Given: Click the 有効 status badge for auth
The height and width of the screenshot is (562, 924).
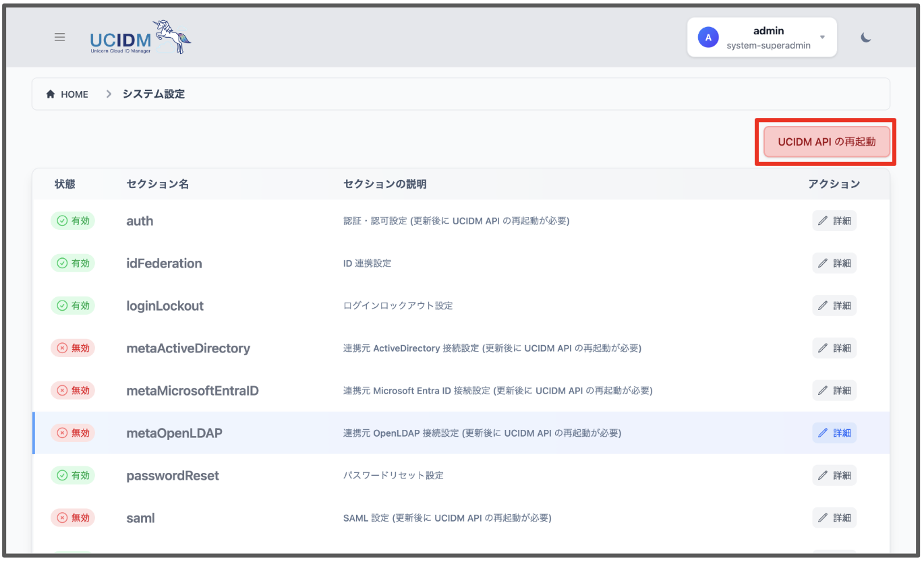Looking at the screenshot, I should tap(73, 221).
